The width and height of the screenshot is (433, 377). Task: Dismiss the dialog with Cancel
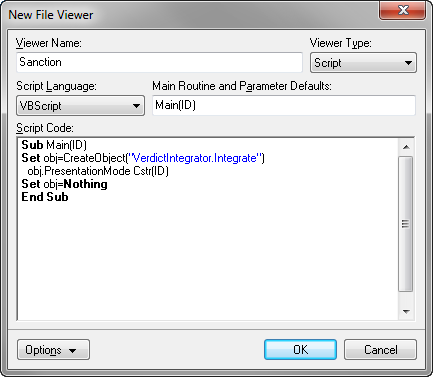(x=380, y=350)
